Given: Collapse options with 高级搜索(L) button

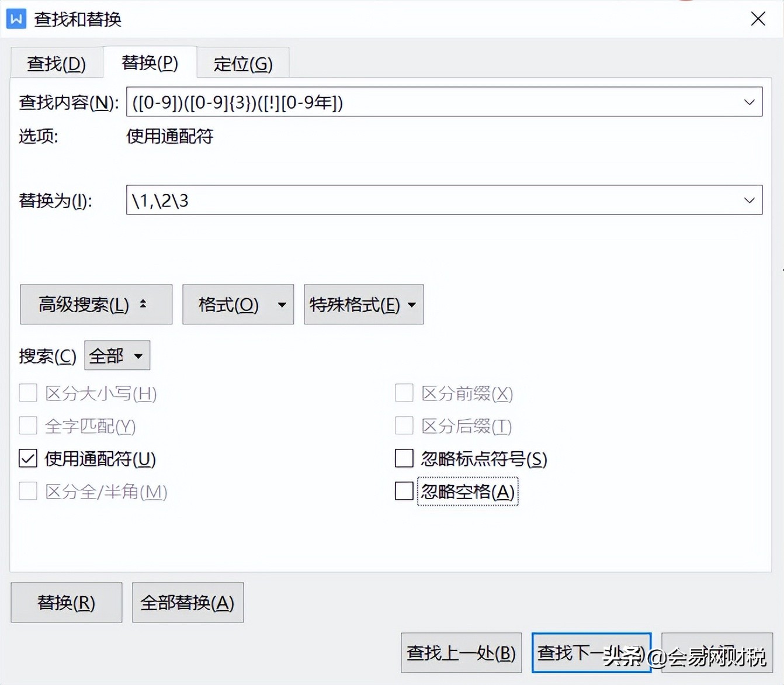Looking at the screenshot, I should 96,305.
